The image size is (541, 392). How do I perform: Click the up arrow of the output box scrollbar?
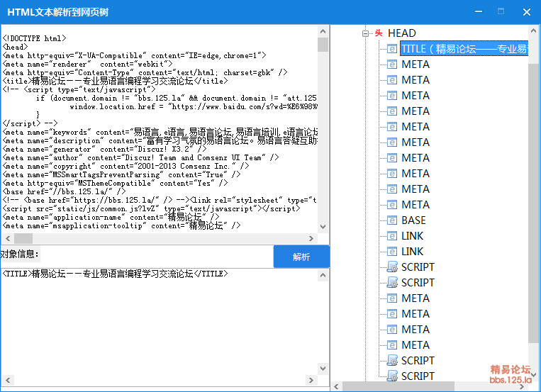(x=323, y=275)
